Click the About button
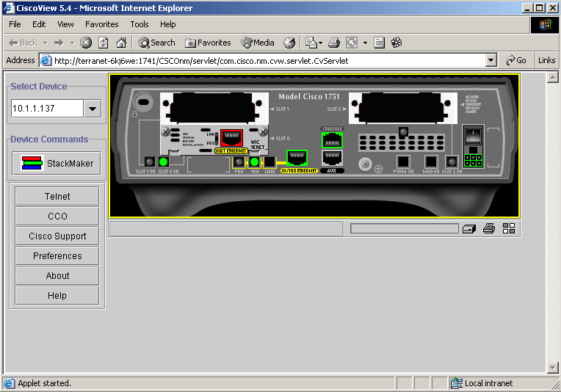This screenshot has height=392, width=561. coord(57,276)
